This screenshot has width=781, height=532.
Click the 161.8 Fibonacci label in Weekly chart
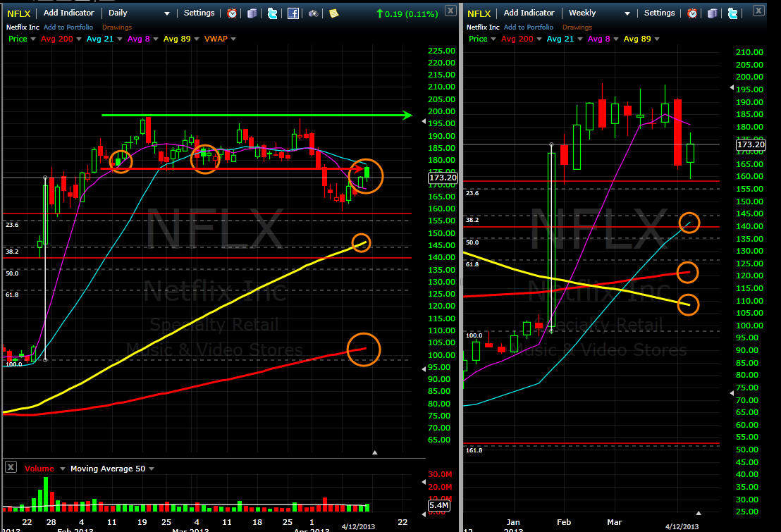[x=474, y=450]
